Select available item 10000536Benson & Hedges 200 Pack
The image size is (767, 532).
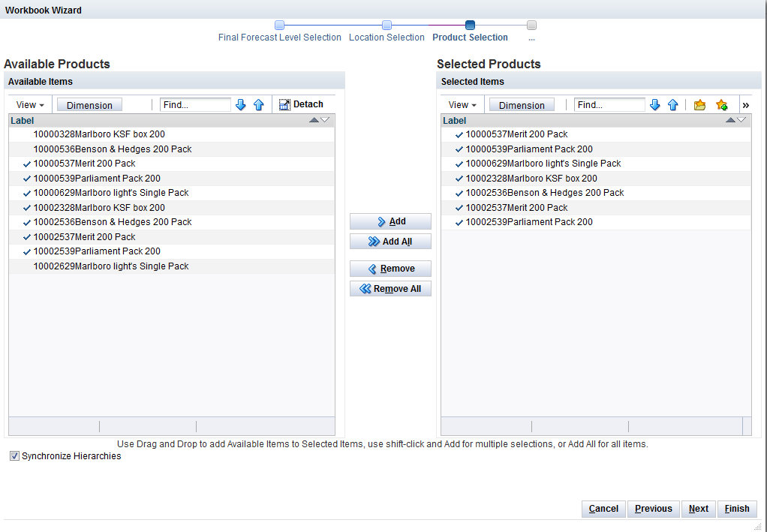(172, 149)
